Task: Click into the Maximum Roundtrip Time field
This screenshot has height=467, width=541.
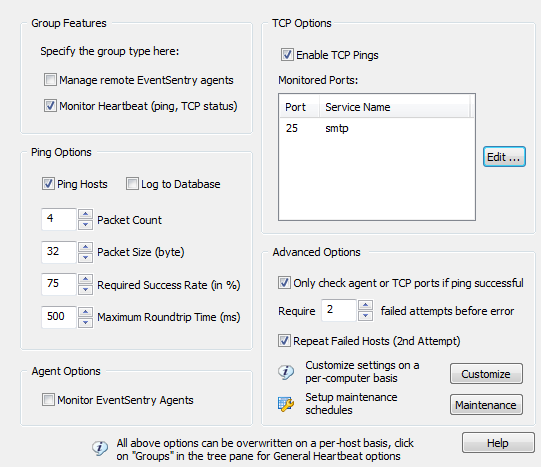Action: [x=58, y=317]
